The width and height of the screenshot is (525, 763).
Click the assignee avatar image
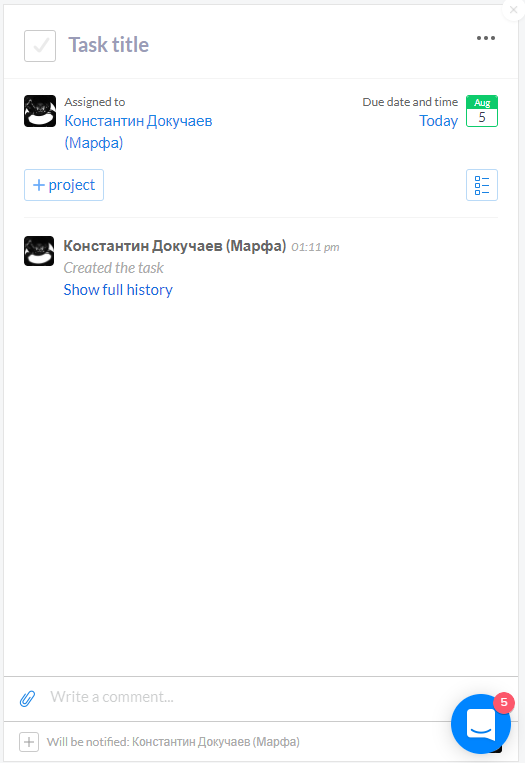tap(40, 111)
